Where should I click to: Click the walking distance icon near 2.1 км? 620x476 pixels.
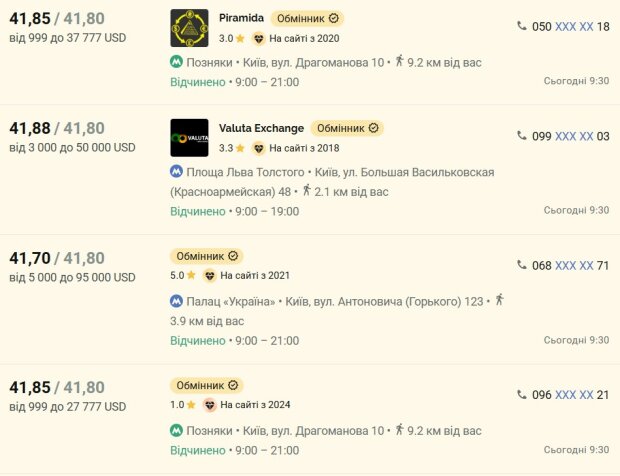306,190
